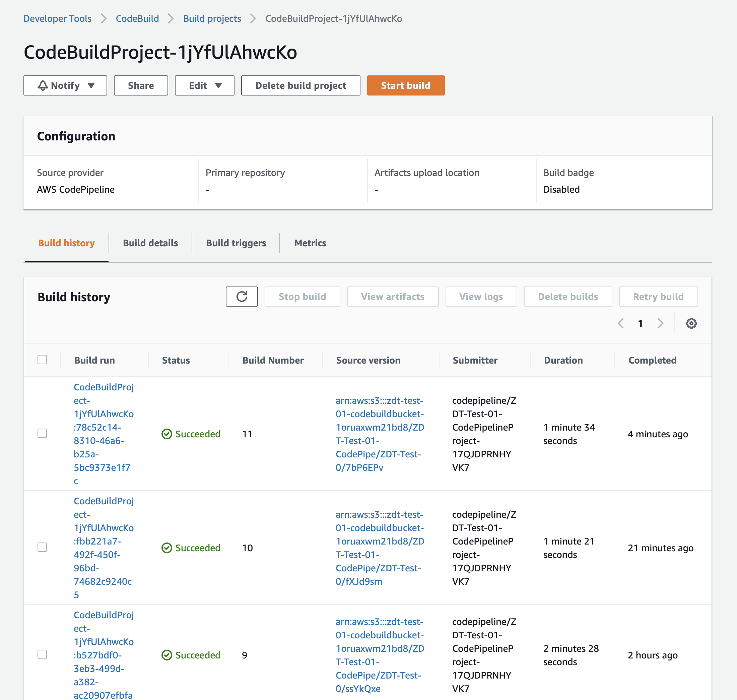Open the build history table settings gear
The height and width of the screenshot is (700, 737).
tap(691, 323)
